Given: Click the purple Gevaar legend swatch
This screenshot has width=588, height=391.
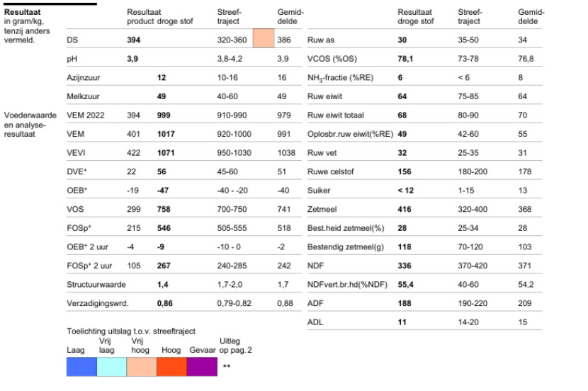Looking at the screenshot, I should [202, 367].
